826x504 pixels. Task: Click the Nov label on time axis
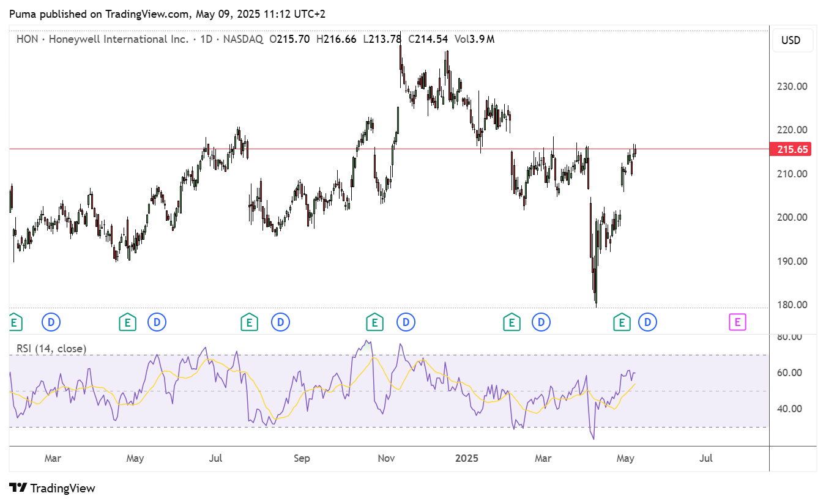point(385,458)
